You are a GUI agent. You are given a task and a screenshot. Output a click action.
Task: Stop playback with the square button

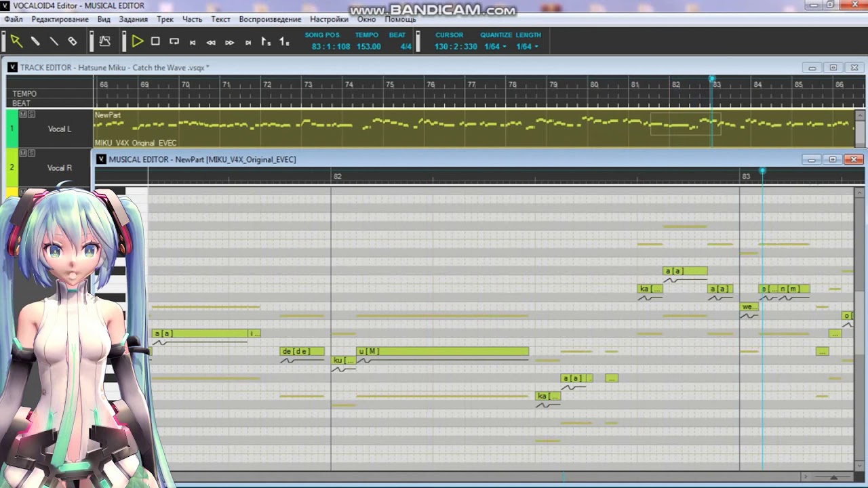click(155, 41)
